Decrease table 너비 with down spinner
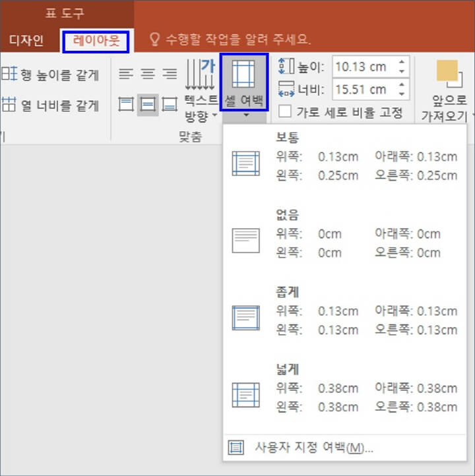Screen dimensions: 475x476 tap(402, 94)
